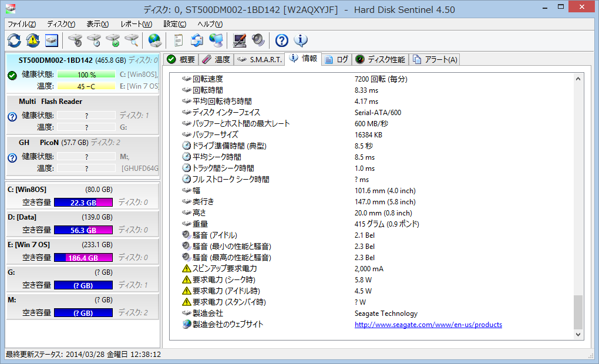This screenshot has width=599, height=364.
Task: Click the speaker icon beside 騒音 (アイドル)
Action: click(186, 235)
